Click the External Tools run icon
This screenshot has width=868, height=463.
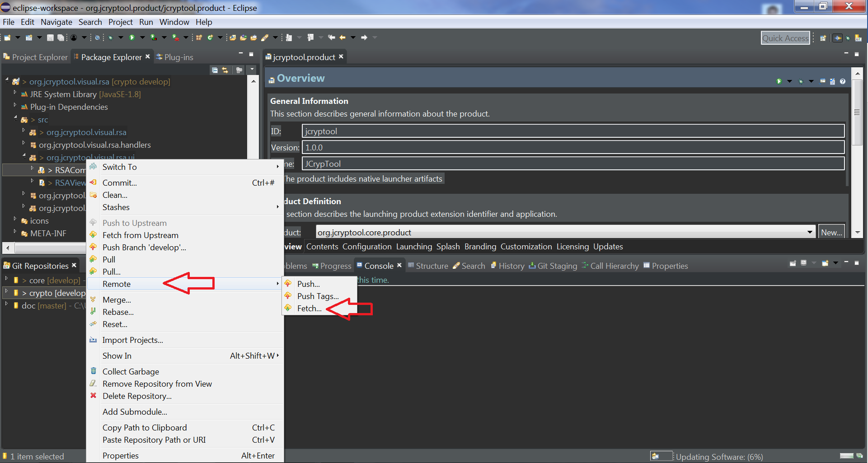tap(175, 37)
